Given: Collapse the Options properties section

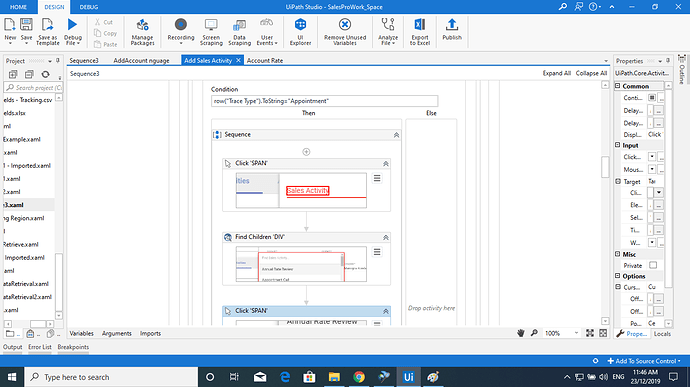Looking at the screenshot, I should [618, 276].
